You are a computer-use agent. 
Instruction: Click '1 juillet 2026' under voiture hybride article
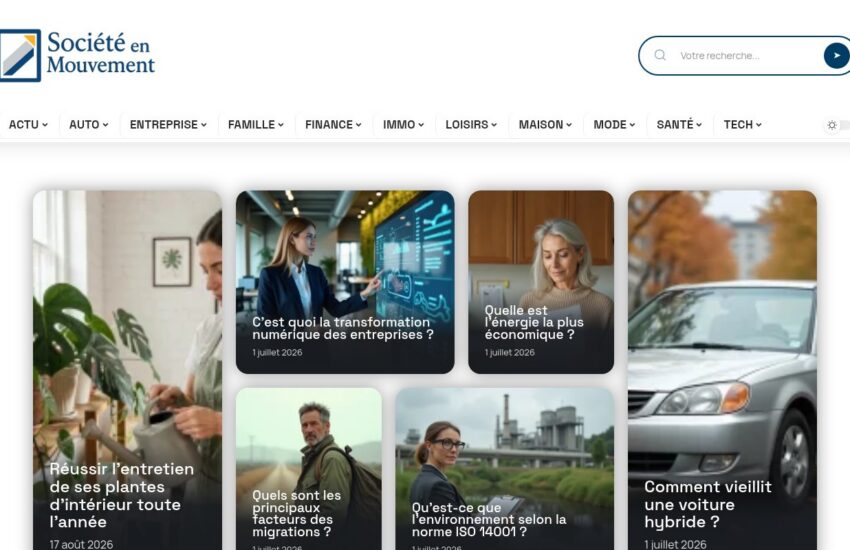point(675,544)
